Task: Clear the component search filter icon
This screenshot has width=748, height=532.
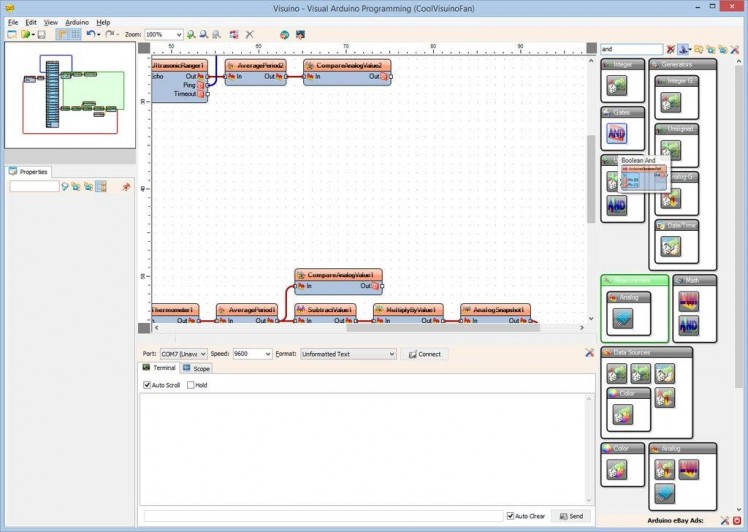Action: coord(671,49)
